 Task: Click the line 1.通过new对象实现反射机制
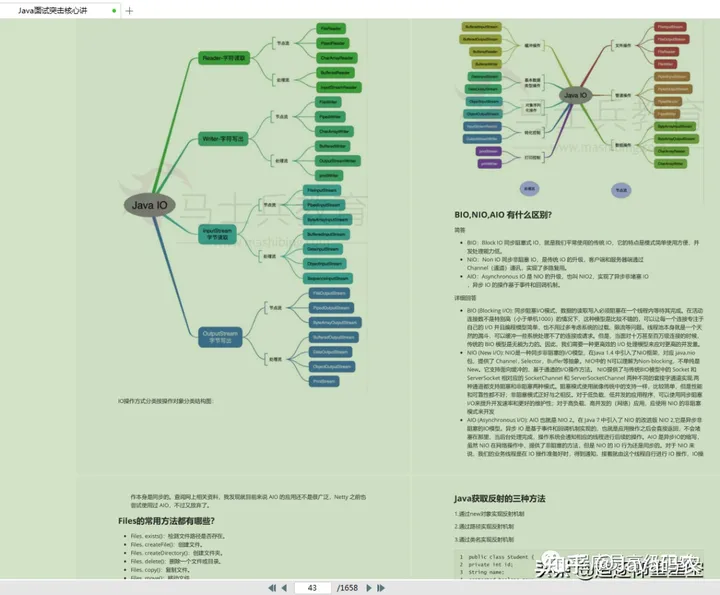tap(489, 514)
